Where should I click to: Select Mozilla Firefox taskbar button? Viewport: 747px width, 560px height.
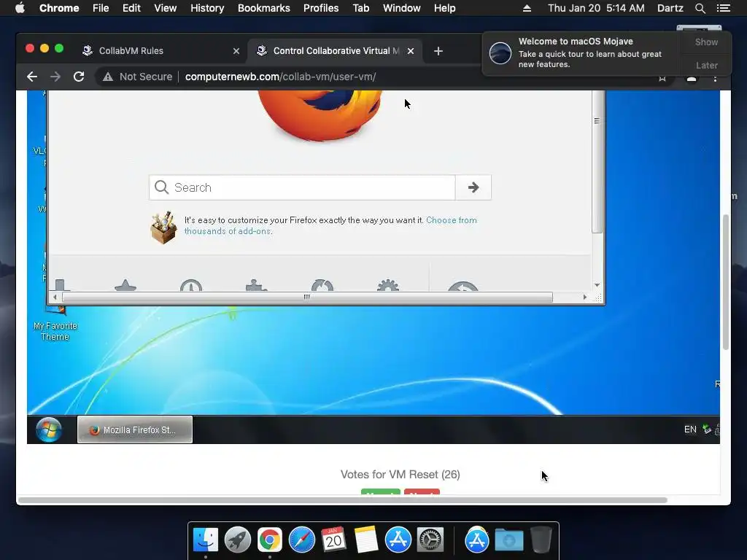click(135, 429)
